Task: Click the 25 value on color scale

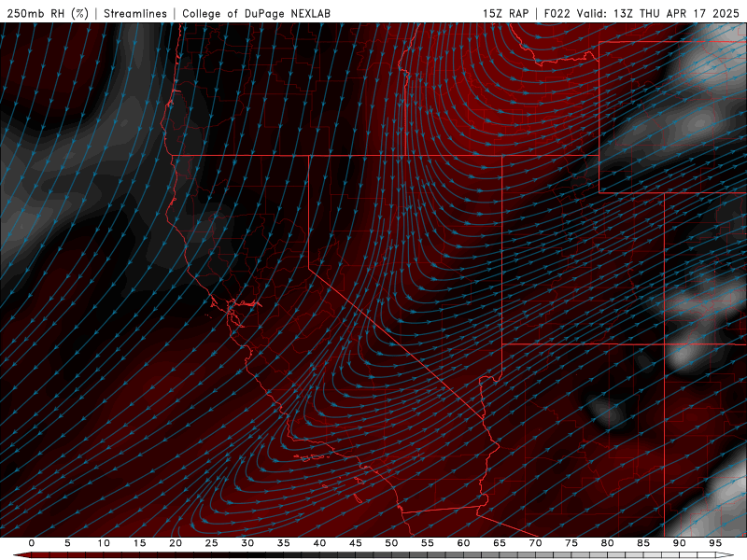Action: (212, 543)
